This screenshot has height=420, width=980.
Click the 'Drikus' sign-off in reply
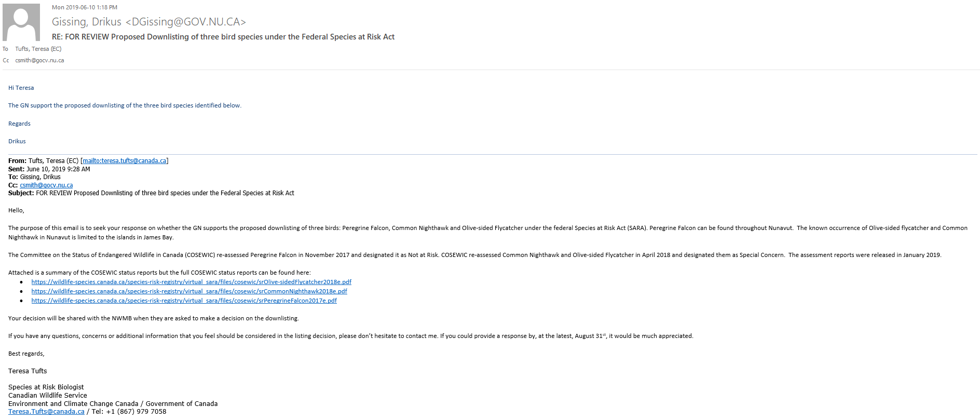pos(17,141)
